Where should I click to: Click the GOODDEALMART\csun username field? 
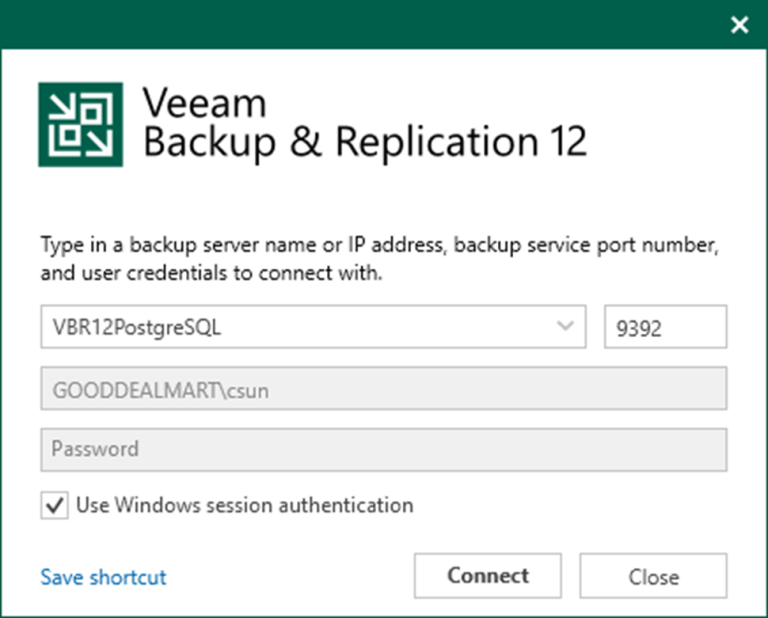[x=383, y=388]
